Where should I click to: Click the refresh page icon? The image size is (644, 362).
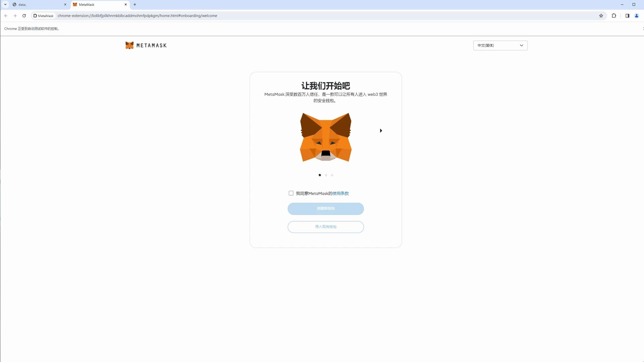tap(24, 16)
